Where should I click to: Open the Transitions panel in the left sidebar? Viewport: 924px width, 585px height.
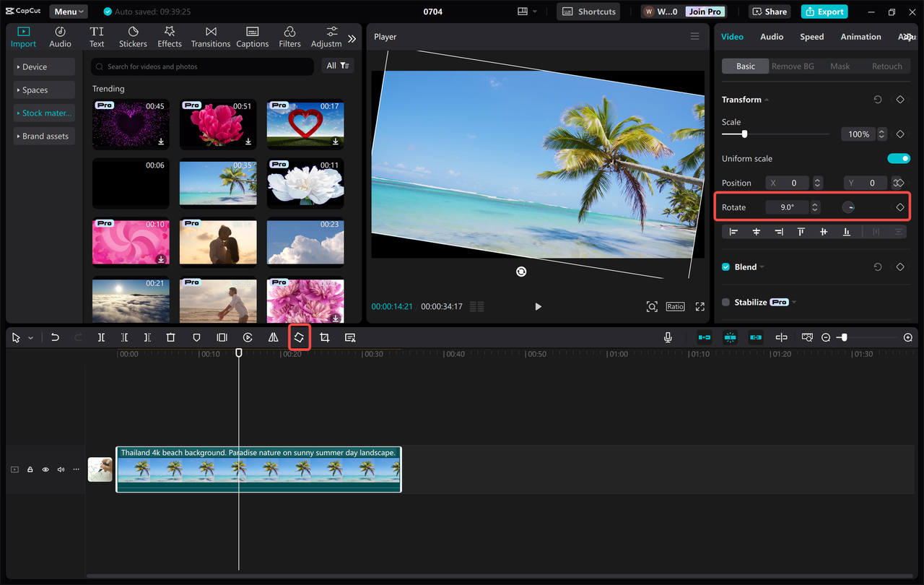coord(210,36)
